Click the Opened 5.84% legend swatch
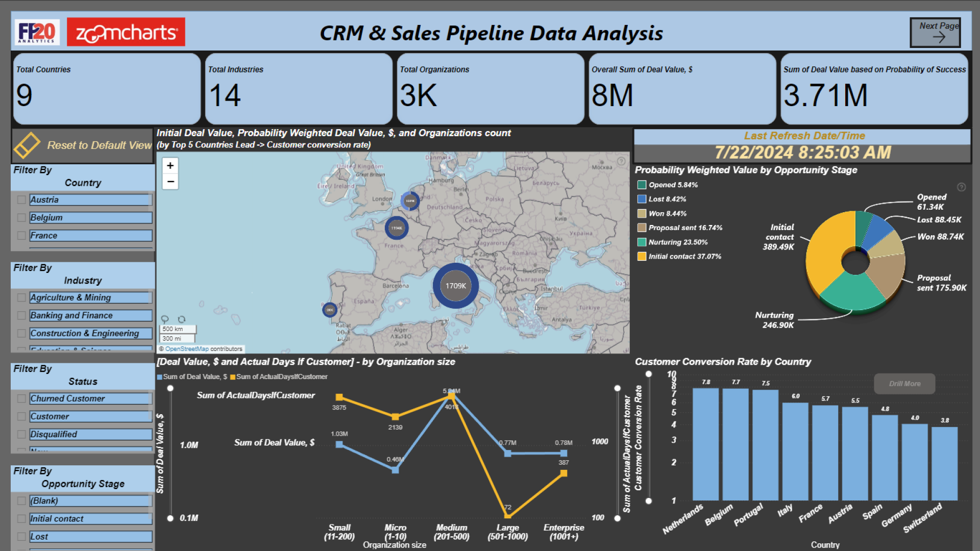Image resolution: width=980 pixels, height=551 pixels. click(642, 185)
